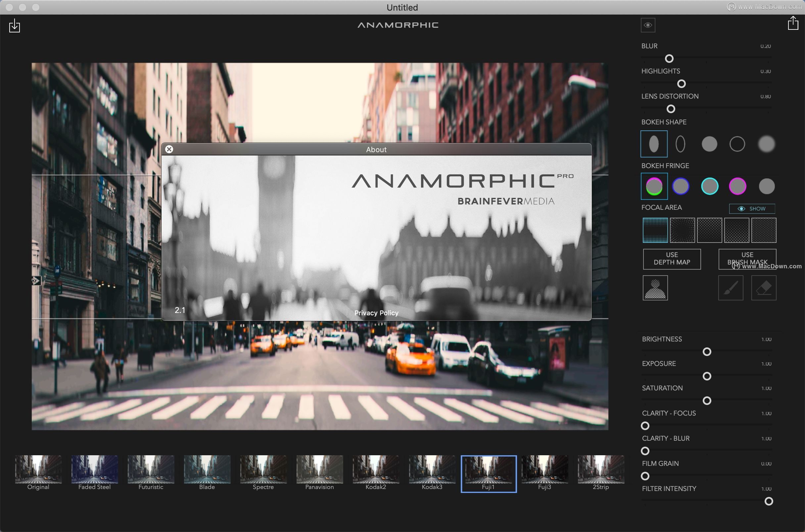Click the Blur slider handle

coord(669,59)
